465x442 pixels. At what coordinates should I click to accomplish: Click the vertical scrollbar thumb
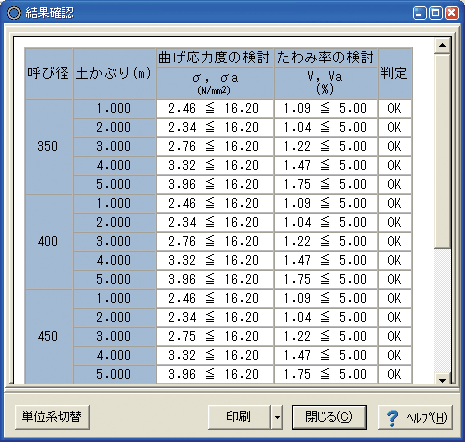[442, 151]
